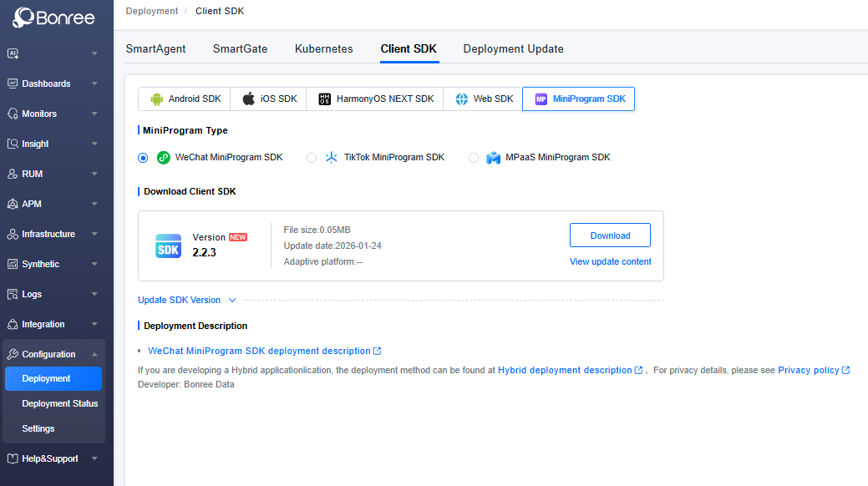Click the TikTok MiniProgram logo icon
This screenshot has width=868, height=486.
331,158
